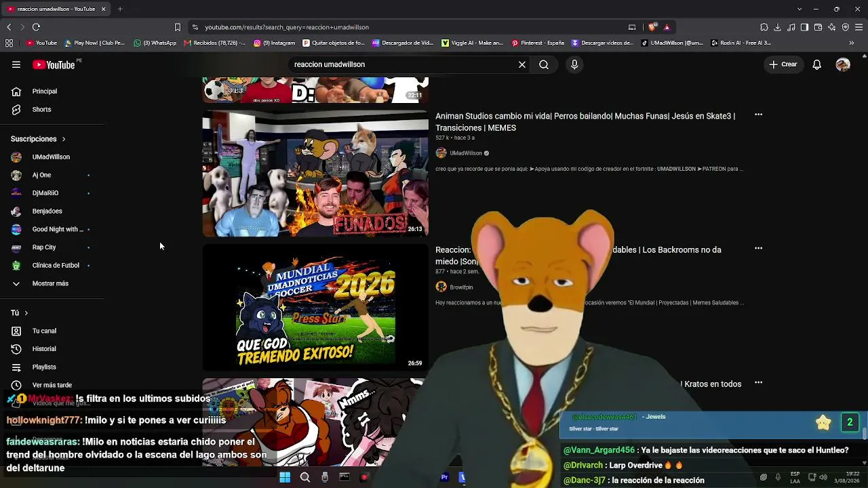Open a new browser tab
The height and width of the screenshot is (488, 868).
click(120, 9)
